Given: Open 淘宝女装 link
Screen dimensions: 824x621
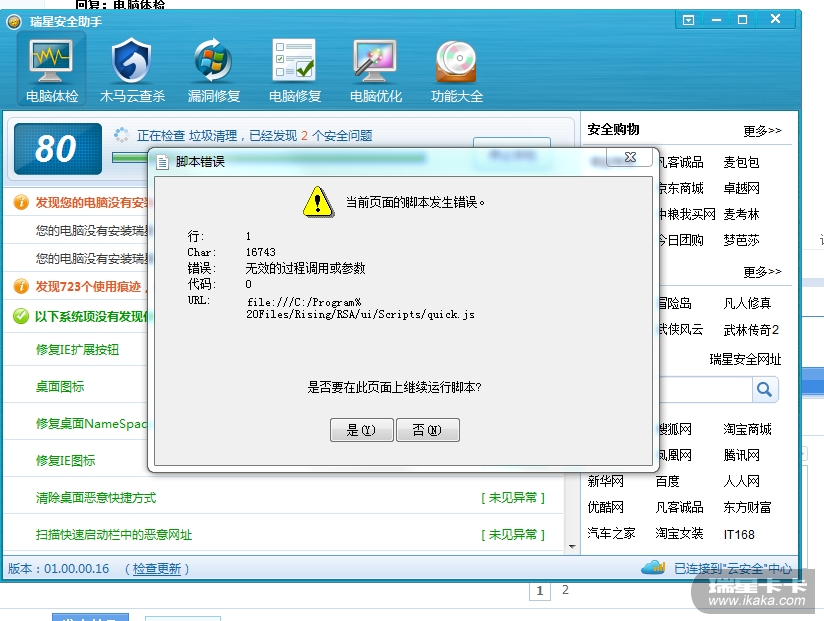Looking at the screenshot, I should pos(679,533).
